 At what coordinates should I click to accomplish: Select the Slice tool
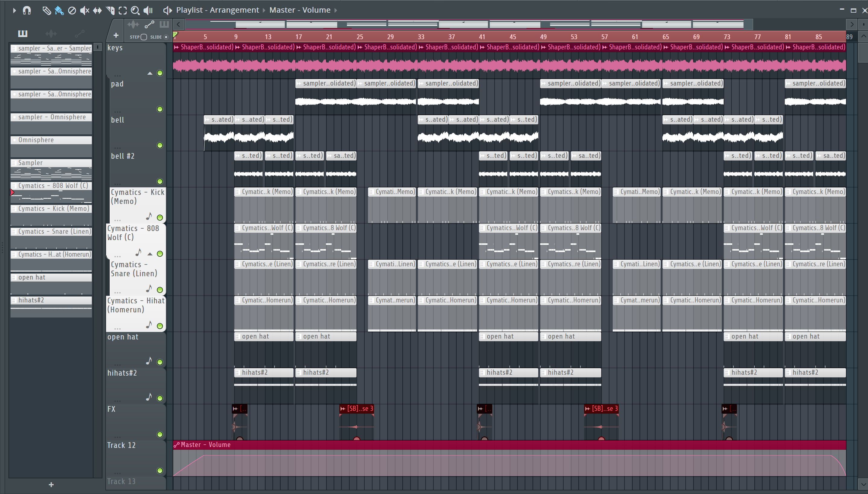[x=110, y=11]
